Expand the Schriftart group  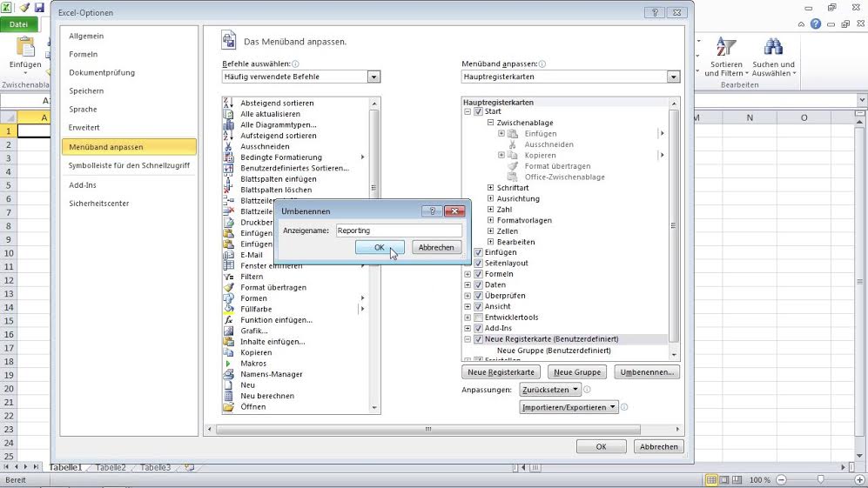[x=490, y=188]
